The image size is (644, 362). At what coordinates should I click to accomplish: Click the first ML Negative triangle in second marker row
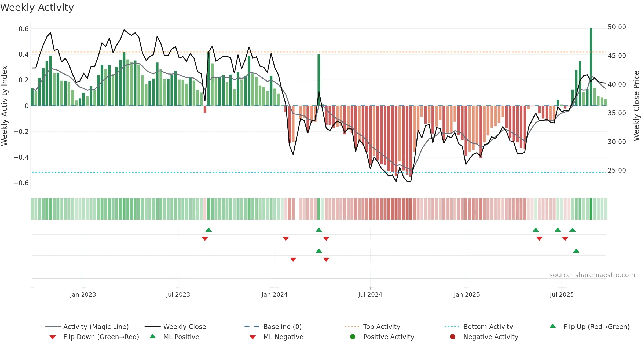tap(293, 260)
